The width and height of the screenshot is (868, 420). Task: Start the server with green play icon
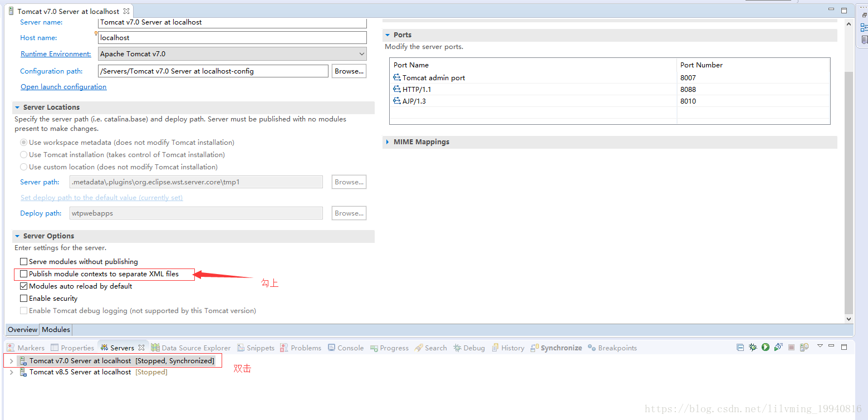pyautogui.click(x=766, y=347)
